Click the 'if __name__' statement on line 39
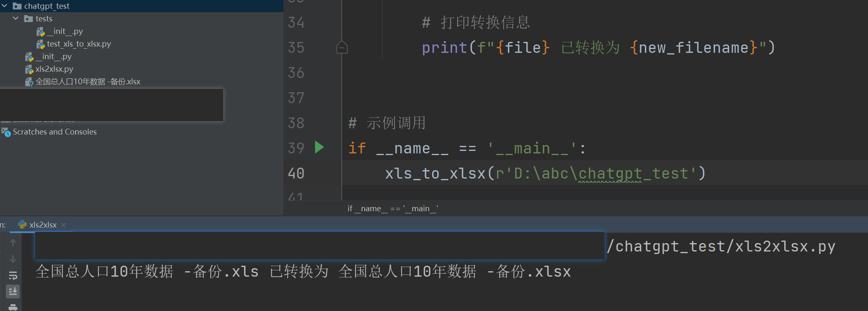868x311 pixels. (467, 148)
